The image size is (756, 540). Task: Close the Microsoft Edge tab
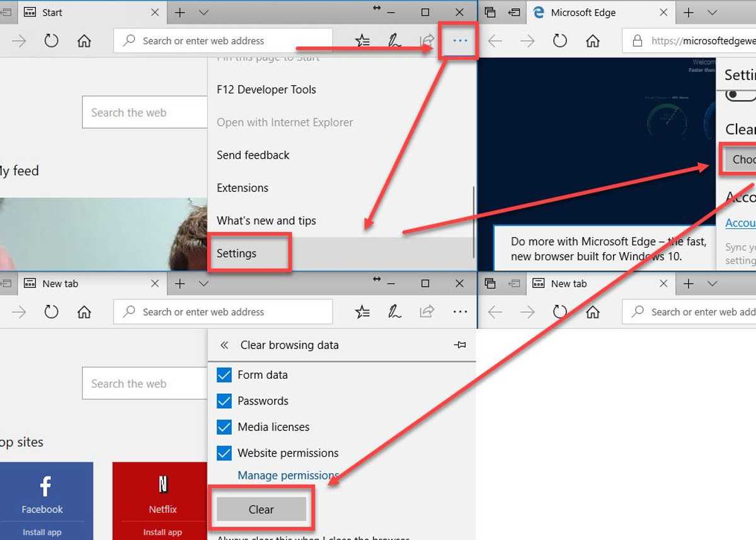point(663,13)
